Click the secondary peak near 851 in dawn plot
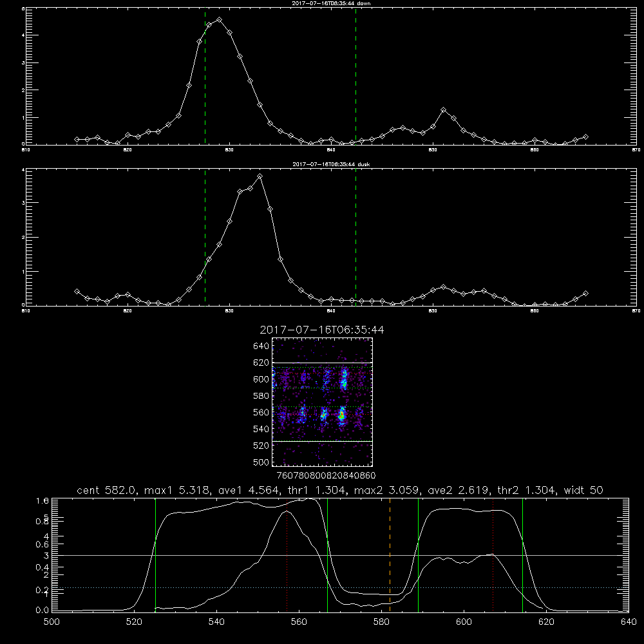The image size is (644, 644). tap(443, 110)
